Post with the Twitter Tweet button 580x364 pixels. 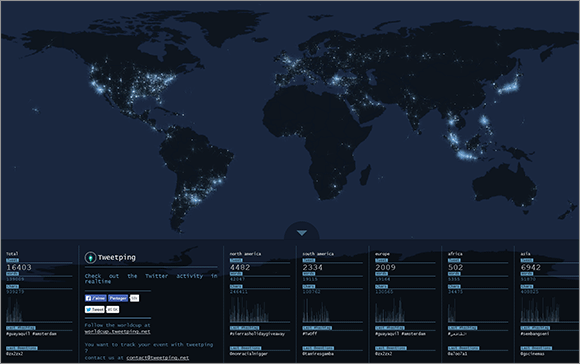tap(95, 309)
